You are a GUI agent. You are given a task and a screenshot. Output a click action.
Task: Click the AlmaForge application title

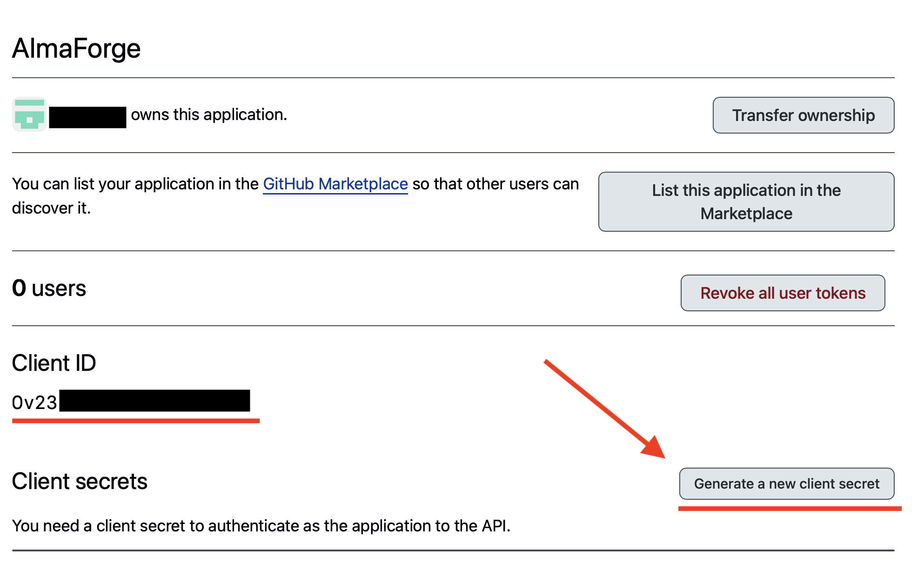click(x=76, y=48)
